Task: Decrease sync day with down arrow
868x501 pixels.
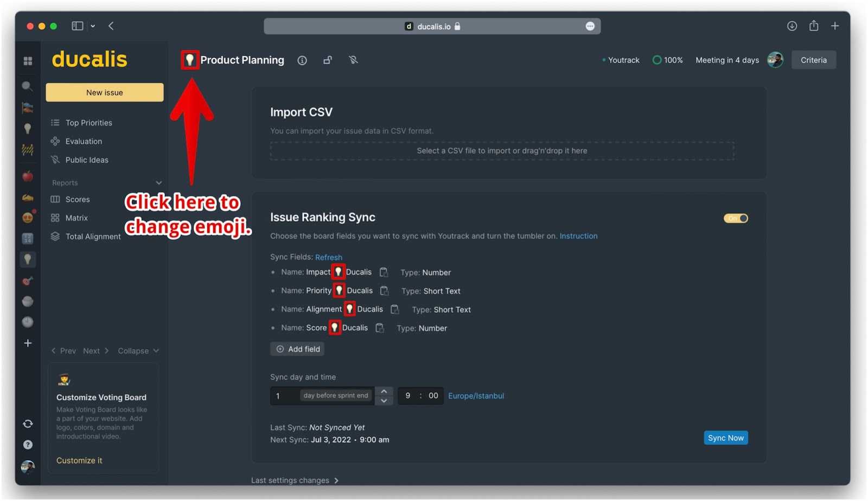Action: coord(384,401)
